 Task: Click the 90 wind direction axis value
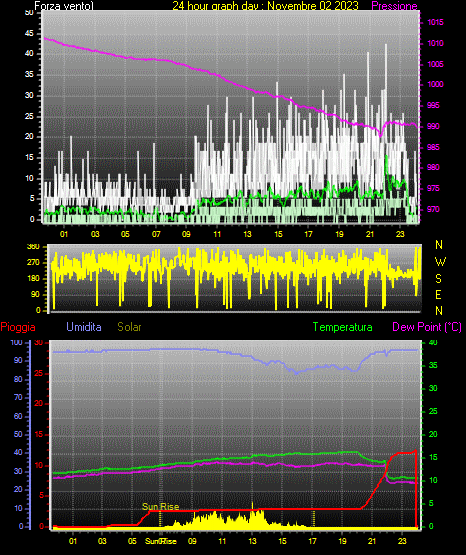[x=35, y=294]
